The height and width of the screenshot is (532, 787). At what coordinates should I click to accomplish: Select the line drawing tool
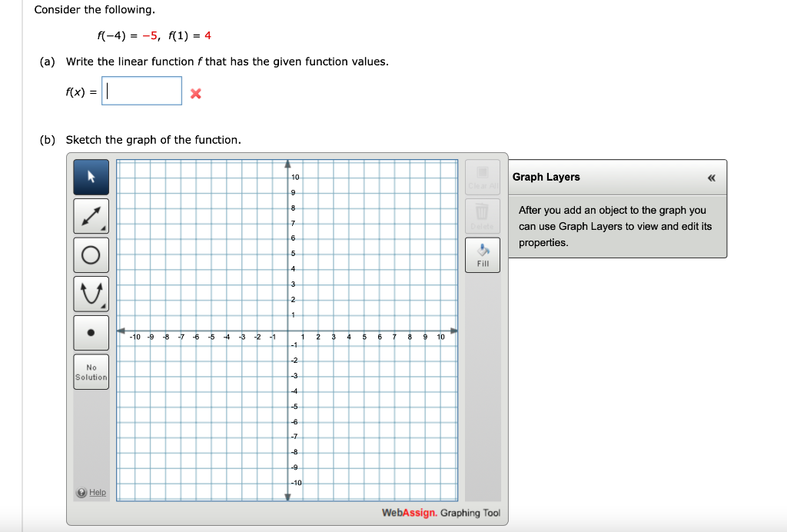point(91,216)
